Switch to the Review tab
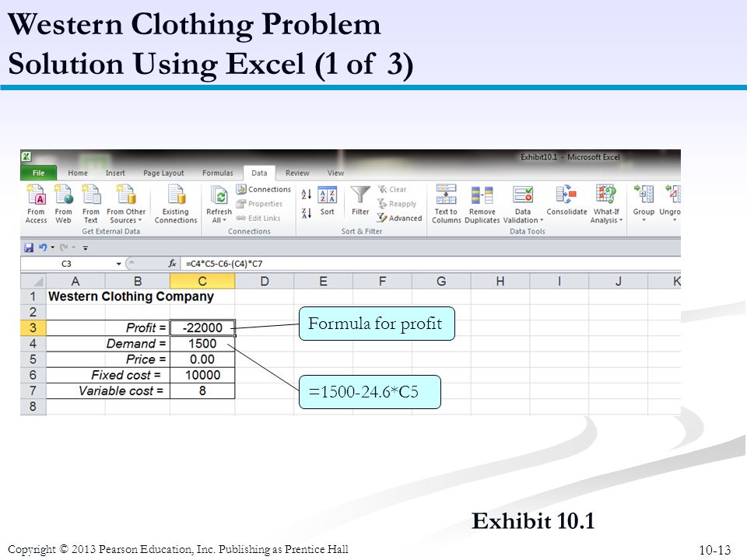 tap(297, 173)
